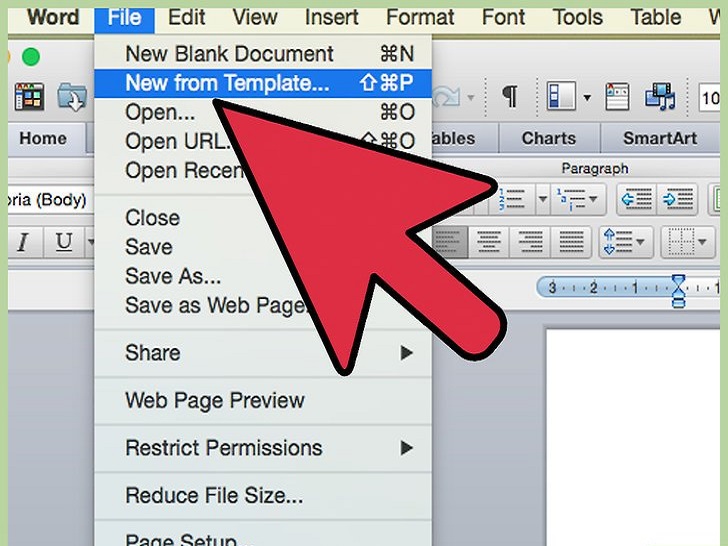Open the Edit menu

coord(186,19)
